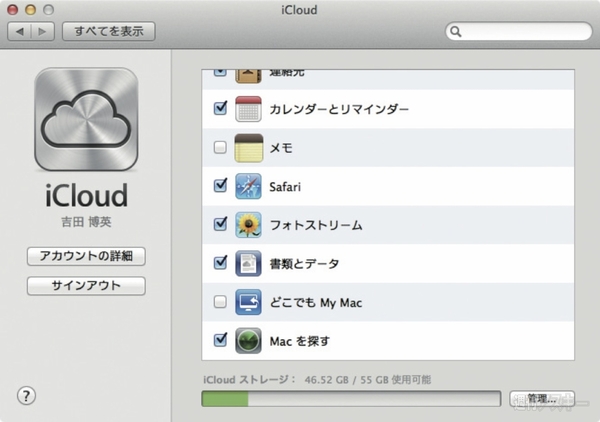Click the Photo Stream sunflower icon

click(248, 225)
